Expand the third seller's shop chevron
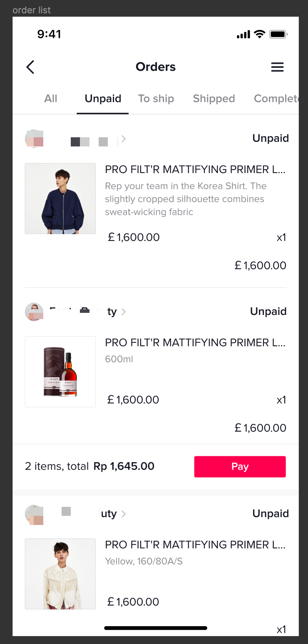 coord(124,514)
